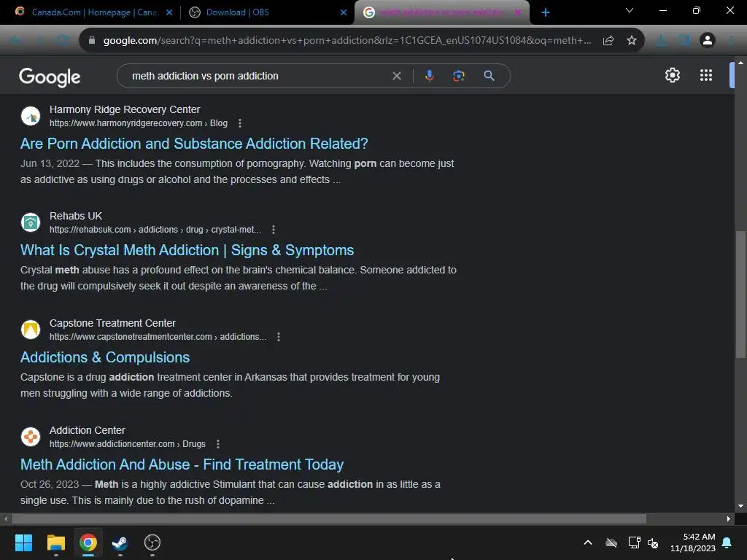Click the Harmony Ridge Recovery Center favicon
Image resolution: width=747 pixels, height=560 pixels.
[31, 116]
